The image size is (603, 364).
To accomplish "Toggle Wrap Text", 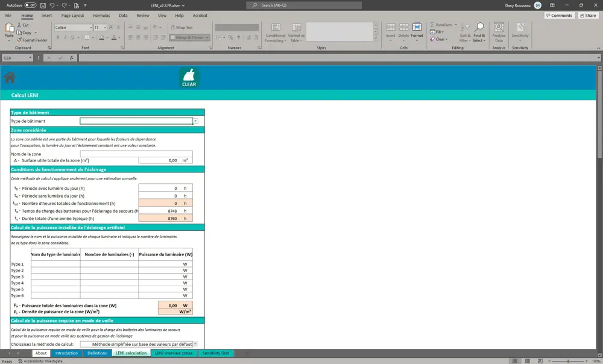I will 182,27.
